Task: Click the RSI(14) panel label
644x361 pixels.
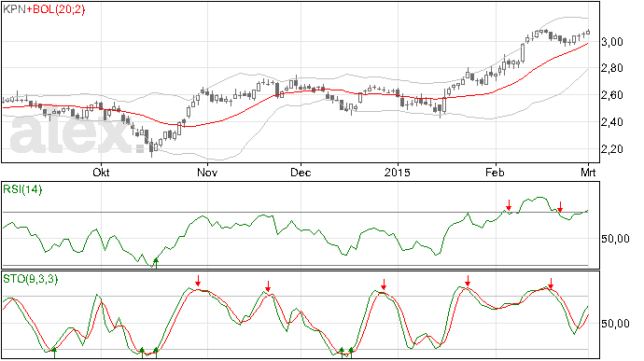Action: pyautogui.click(x=22, y=189)
